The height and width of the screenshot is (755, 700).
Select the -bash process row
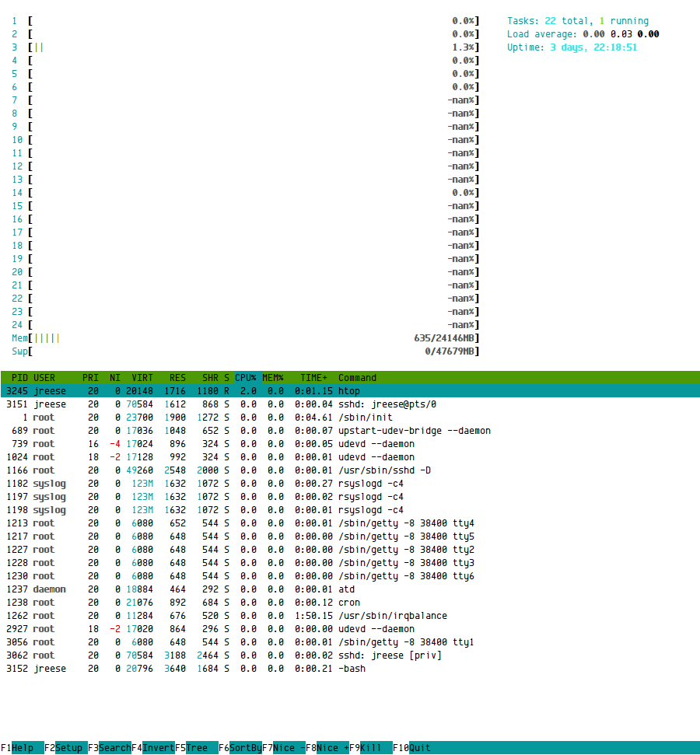pyautogui.click(x=350, y=669)
